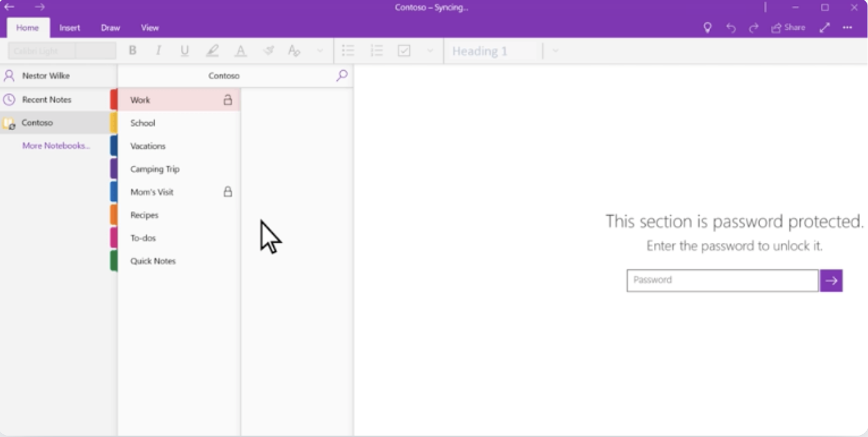The width and height of the screenshot is (868, 437).
Task: Toggle Italic formatting
Action: [x=159, y=51]
